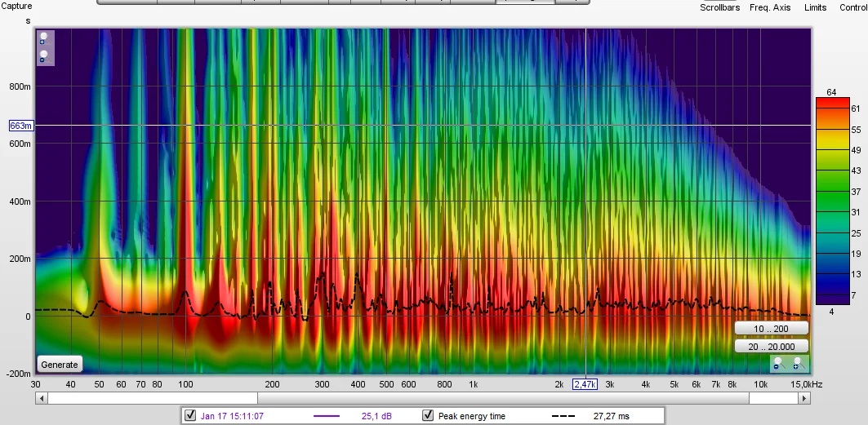The width and height of the screenshot is (868, 425).
Task: Open the Freq. Axis option
Action: coord(770,7)
